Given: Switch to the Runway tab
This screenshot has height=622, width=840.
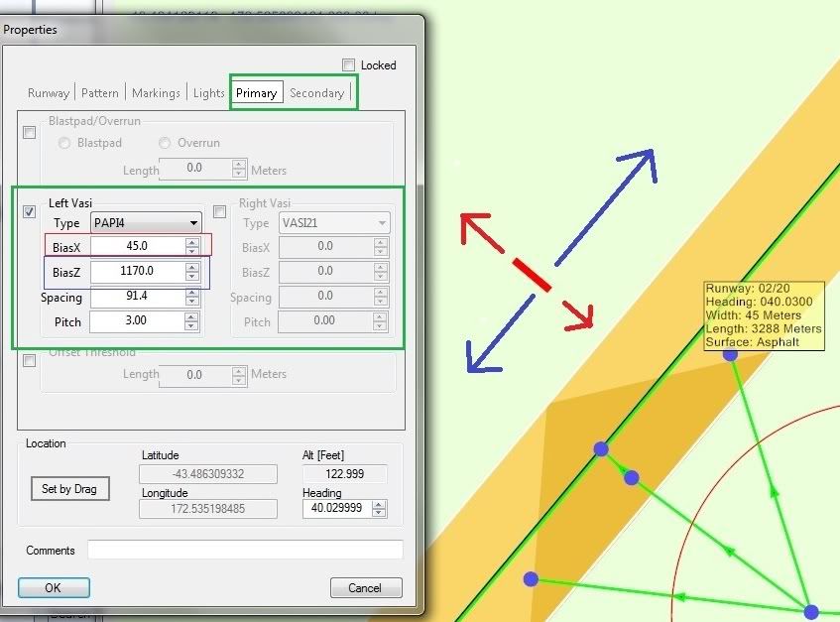Looking at the screenshot, I should click(49, 93).
